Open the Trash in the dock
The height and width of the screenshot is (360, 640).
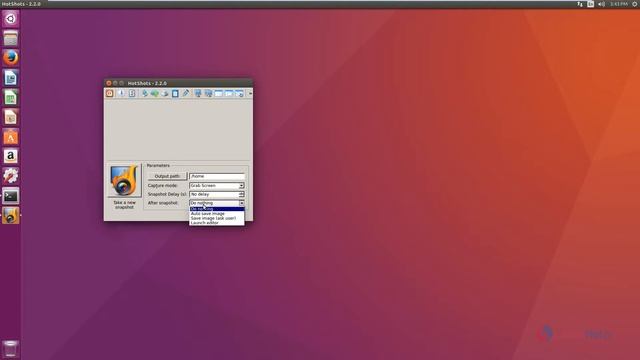pos(11,349)
